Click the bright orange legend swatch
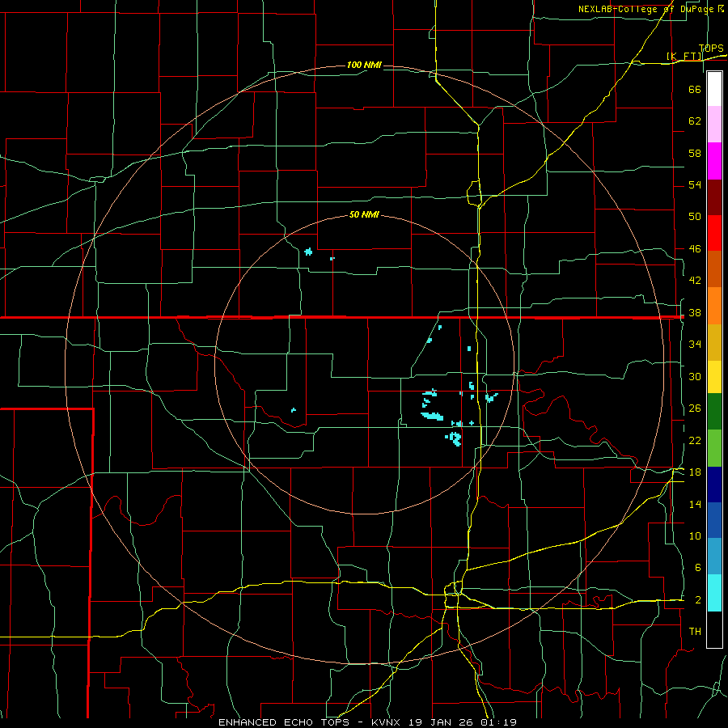Screen dimensions: 728x728 (x=714, y=305)
